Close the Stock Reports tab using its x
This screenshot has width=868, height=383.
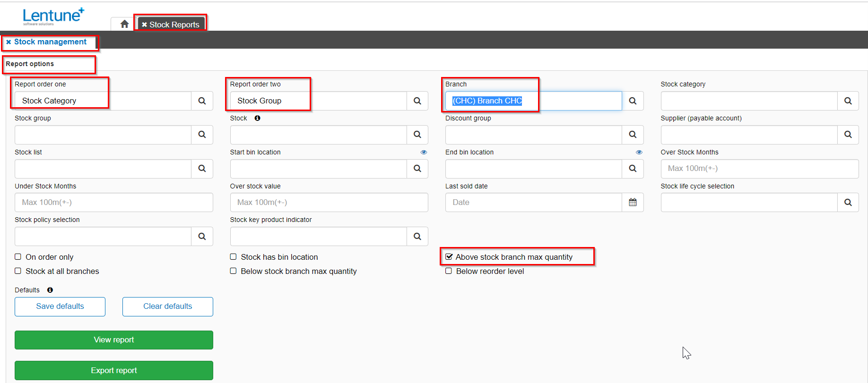pyautogui.click(x=144, y=25)
